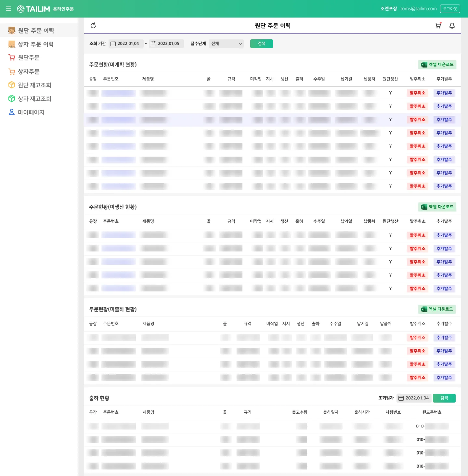Click the 원단생산 column header in 미계획 현황
Screen dimensions: 468x476
(x=390, y=79)
